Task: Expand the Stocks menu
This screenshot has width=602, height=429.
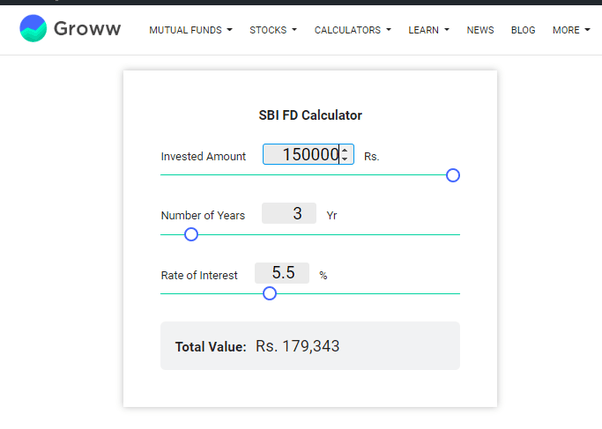Action: point(273,30)
